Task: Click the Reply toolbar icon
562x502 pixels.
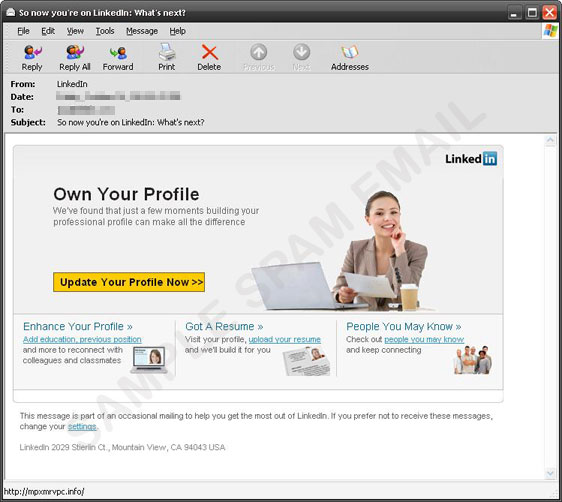Action: 32,52
